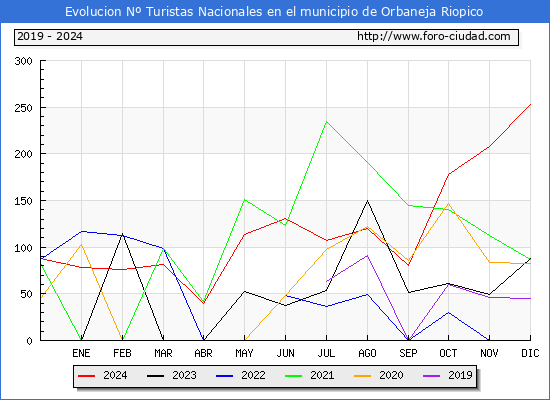Click the 200 value on the y-axis
Screen dimensions: 550x400
pos(24,154)
